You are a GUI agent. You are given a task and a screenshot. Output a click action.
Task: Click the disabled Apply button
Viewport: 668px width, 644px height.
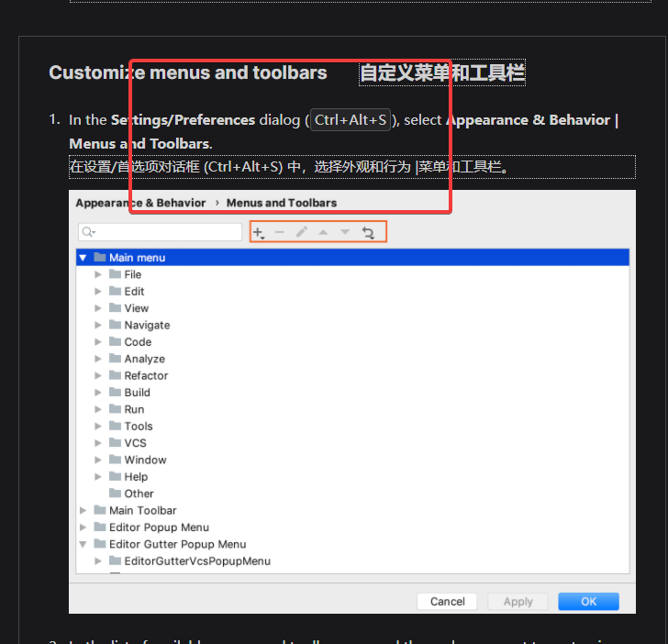pyautogui.click(x=518, y=602)
